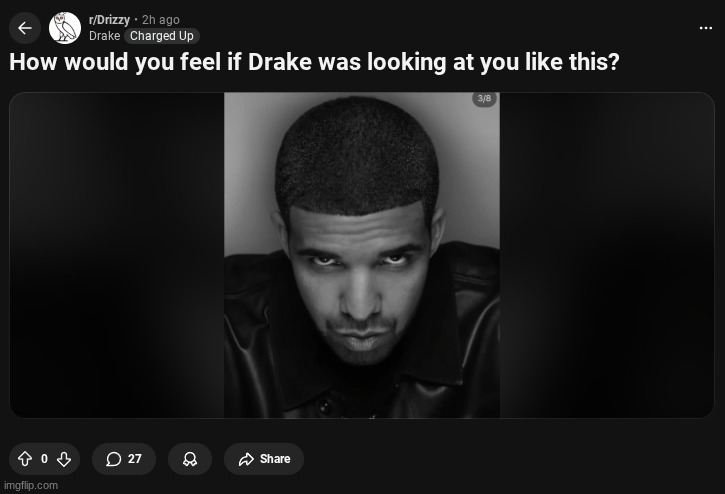Go back using the left arrow
This screenshot has height=494, width=725.
coord(25,28)
